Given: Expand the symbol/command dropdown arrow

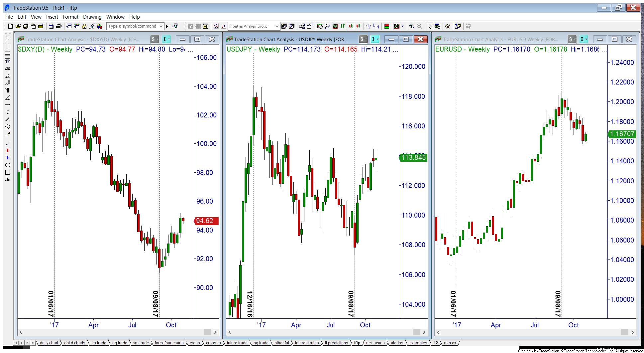Looking at the screenshot, I should pyautogui.click(x=161, y=26).
